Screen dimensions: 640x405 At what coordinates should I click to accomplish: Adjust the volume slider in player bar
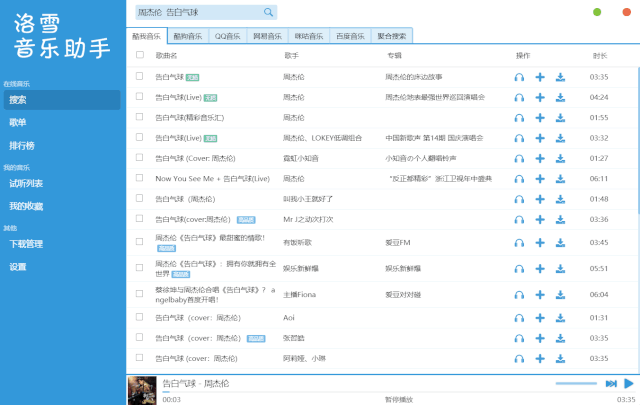575,383
